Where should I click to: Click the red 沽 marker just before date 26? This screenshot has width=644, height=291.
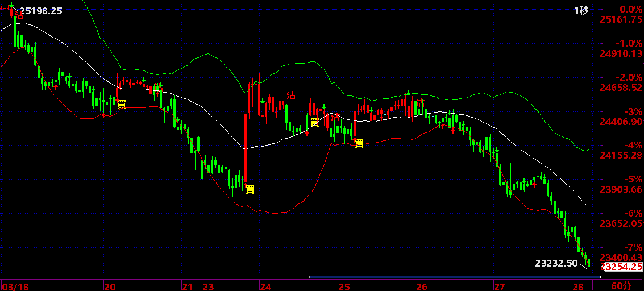click(420, 102)
